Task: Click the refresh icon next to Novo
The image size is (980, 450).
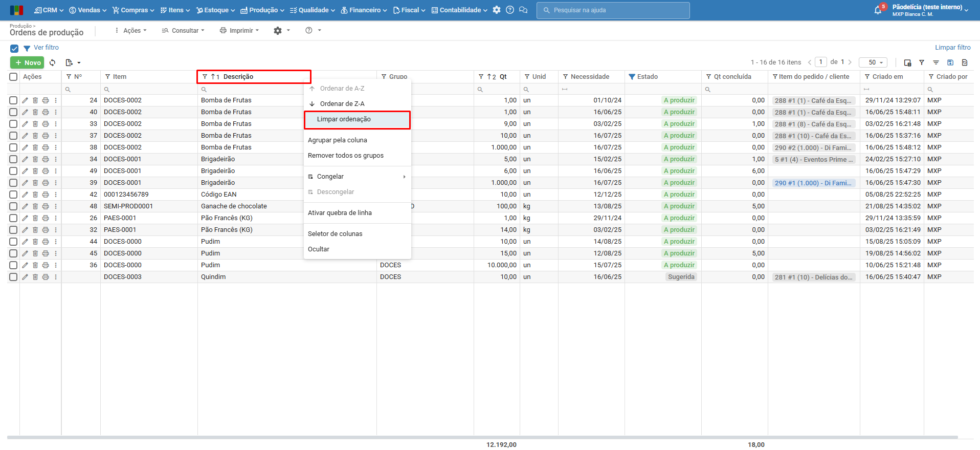Action: pos(52,62)
